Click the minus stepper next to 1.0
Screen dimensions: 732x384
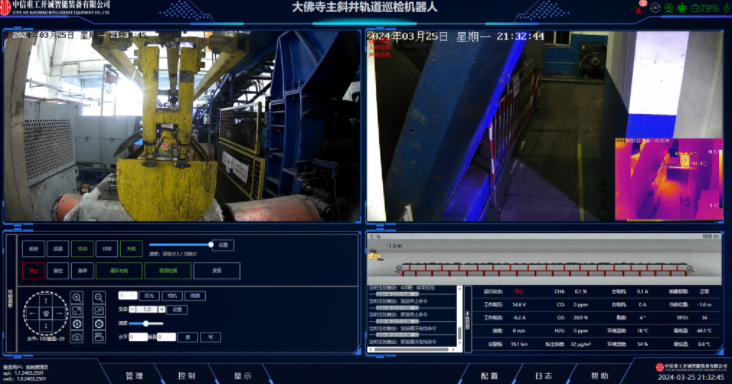[x=133, y=309]
